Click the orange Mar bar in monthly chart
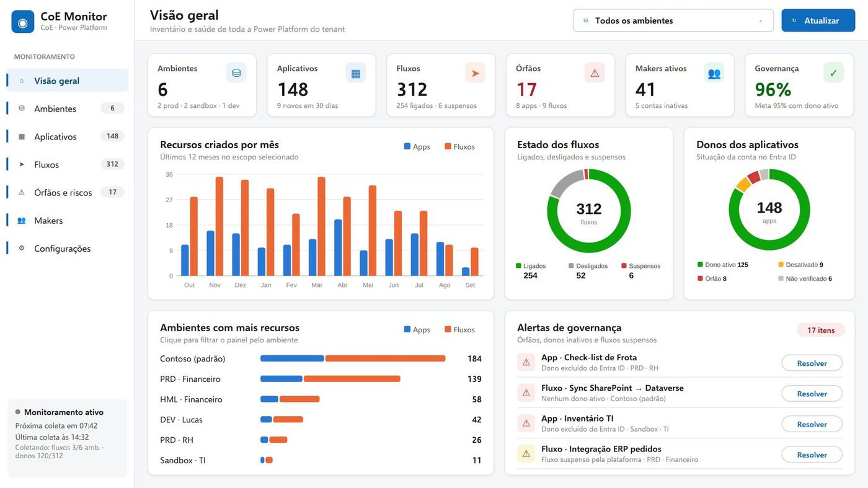This screenshot has width=868, height=488. (x=321, y=226)
